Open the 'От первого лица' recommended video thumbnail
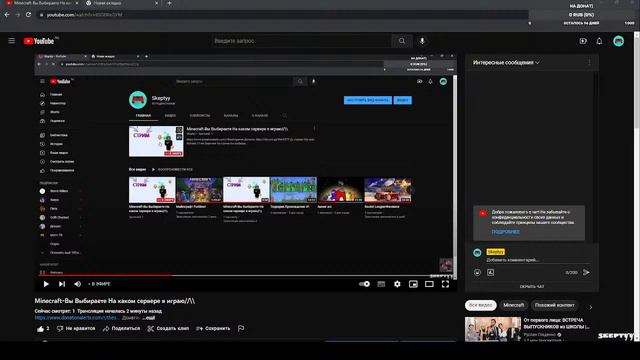Image resolution: width=640 pixels, height=360 pixels. click(x=493, y=329)
